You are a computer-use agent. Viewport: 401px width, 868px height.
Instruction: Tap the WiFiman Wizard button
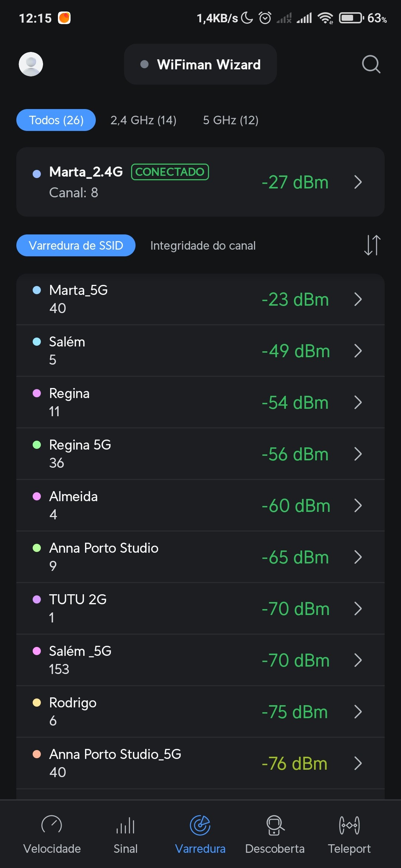(x=200, y=65)
